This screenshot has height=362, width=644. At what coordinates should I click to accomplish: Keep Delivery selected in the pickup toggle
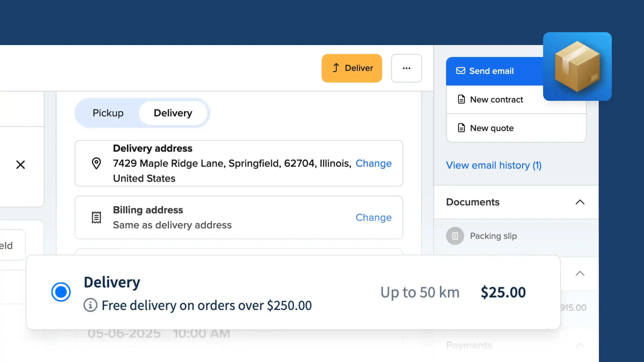pos(173,113)
